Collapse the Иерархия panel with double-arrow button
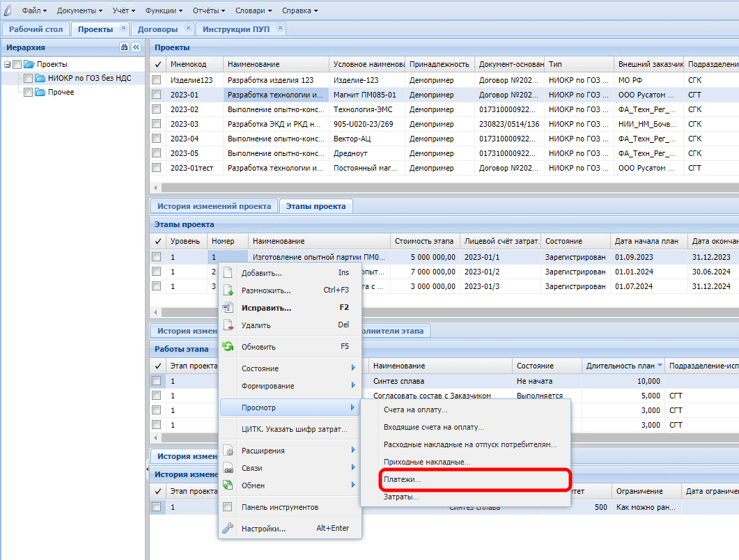 136,47
